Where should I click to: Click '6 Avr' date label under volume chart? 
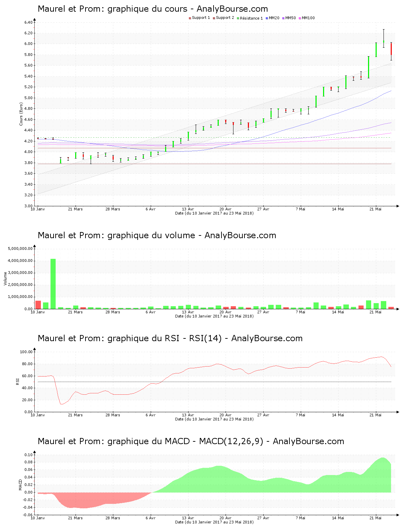coord(150,312)
